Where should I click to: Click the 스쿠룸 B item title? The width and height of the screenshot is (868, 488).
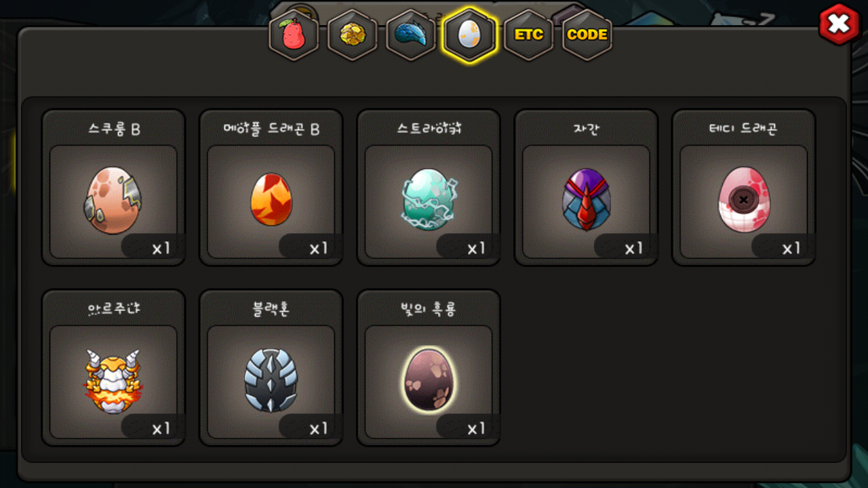(x=114, y=129)
